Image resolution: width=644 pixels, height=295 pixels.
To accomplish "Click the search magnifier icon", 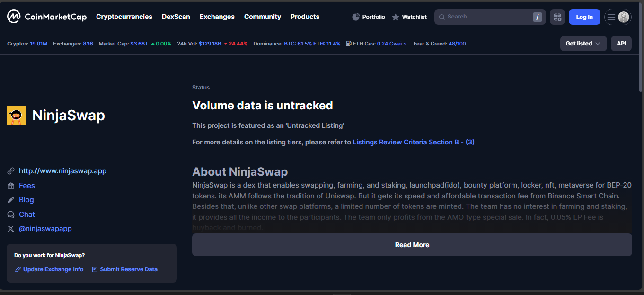I will click(442, 17).
